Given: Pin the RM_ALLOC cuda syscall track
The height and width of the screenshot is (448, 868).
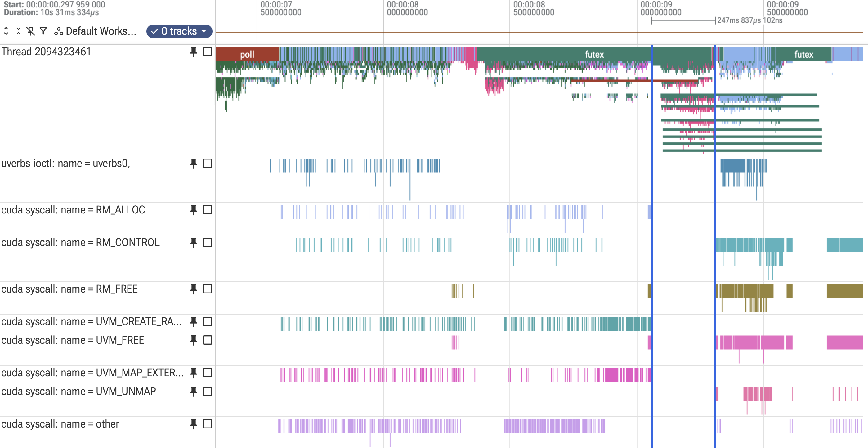Looking at the screenshot, I should pyautogui.click(x=193, y=210).
